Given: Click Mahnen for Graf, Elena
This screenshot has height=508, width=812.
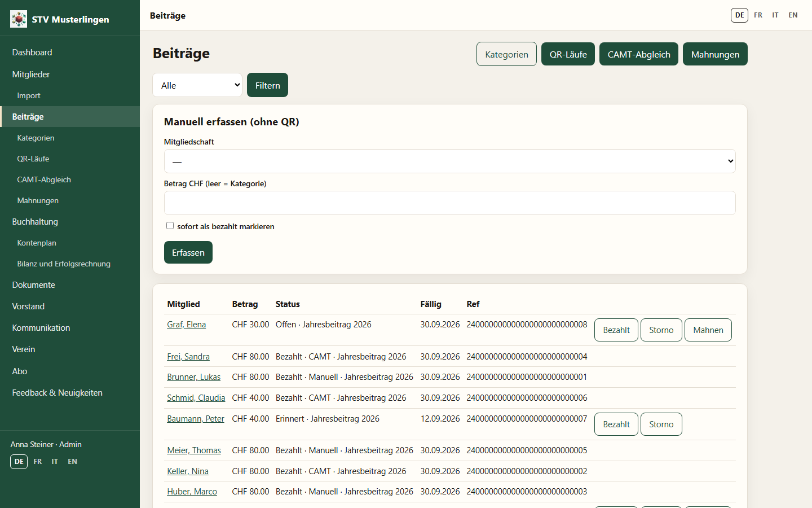Looking at the screenshot, I should click(708, 330).
